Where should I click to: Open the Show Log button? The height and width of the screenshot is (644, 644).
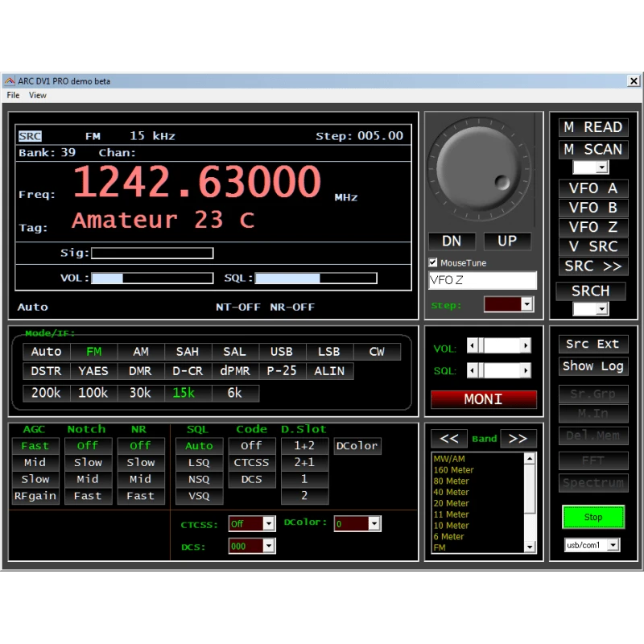pyautogui.click(x=593, y=366)
